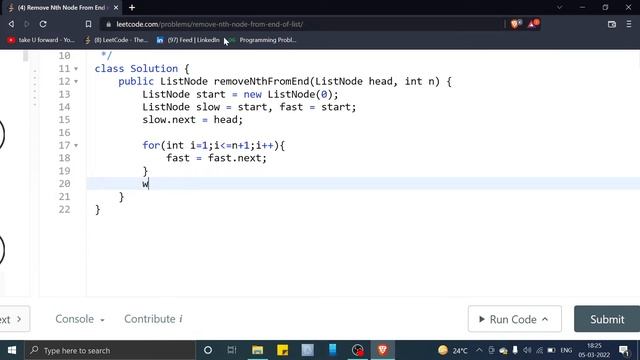
Task: Open the browser hamburger menu
Action: click(629, 24)
